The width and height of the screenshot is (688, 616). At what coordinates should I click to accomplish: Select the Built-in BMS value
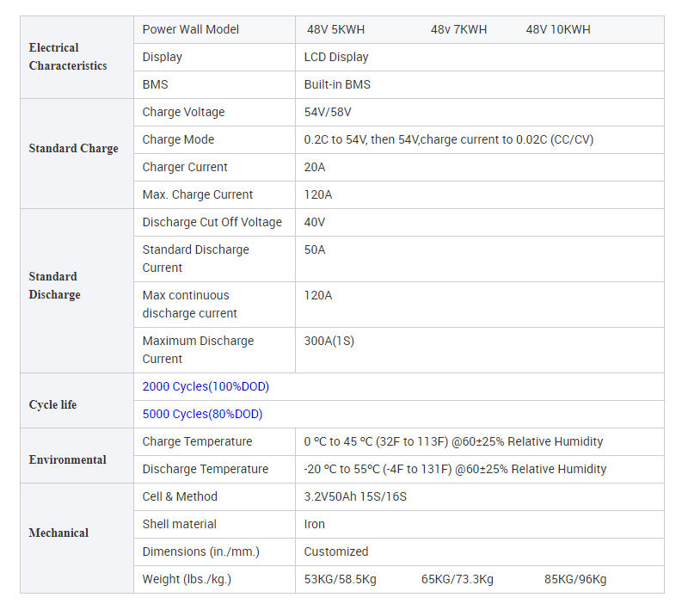pos(337,84)
